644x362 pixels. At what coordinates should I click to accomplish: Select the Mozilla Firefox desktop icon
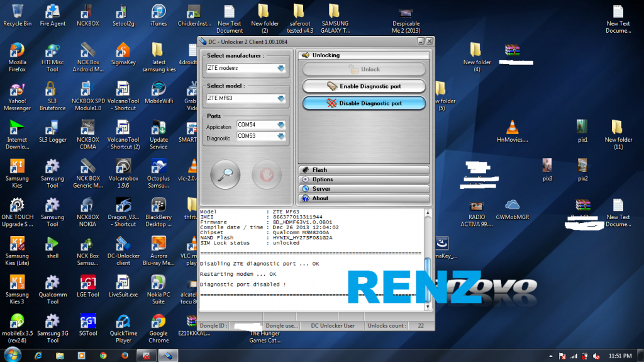(x=17, y=57)
